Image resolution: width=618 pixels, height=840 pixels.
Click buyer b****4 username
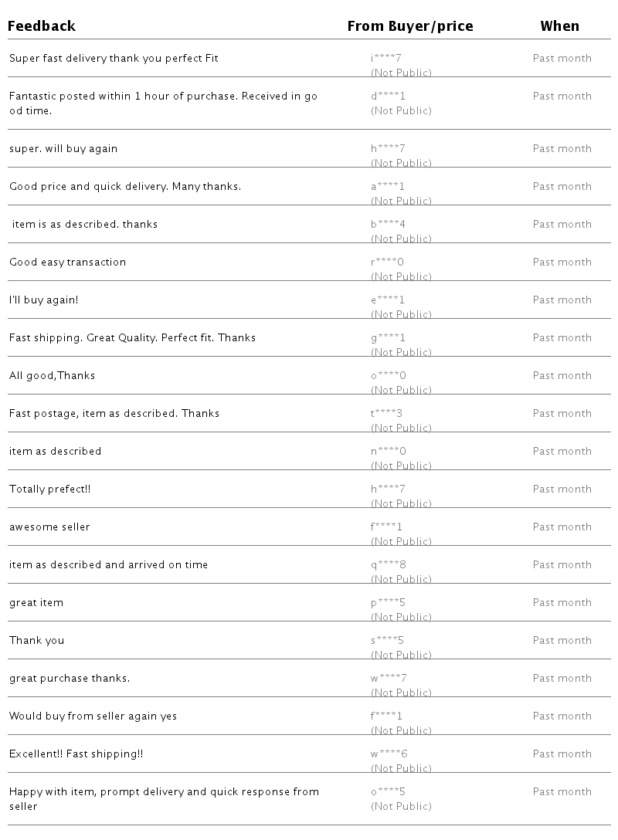388,225
